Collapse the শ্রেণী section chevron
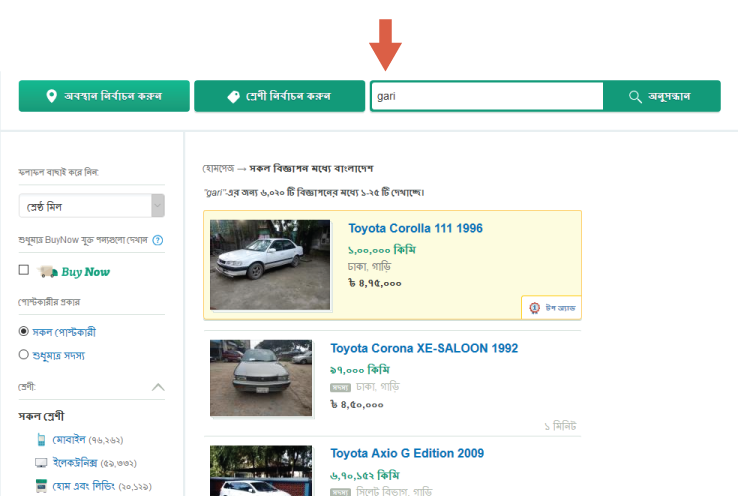 158,387
